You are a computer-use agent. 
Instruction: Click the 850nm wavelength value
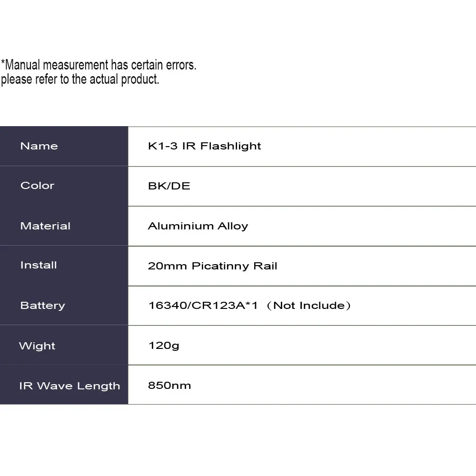point(169,386)
